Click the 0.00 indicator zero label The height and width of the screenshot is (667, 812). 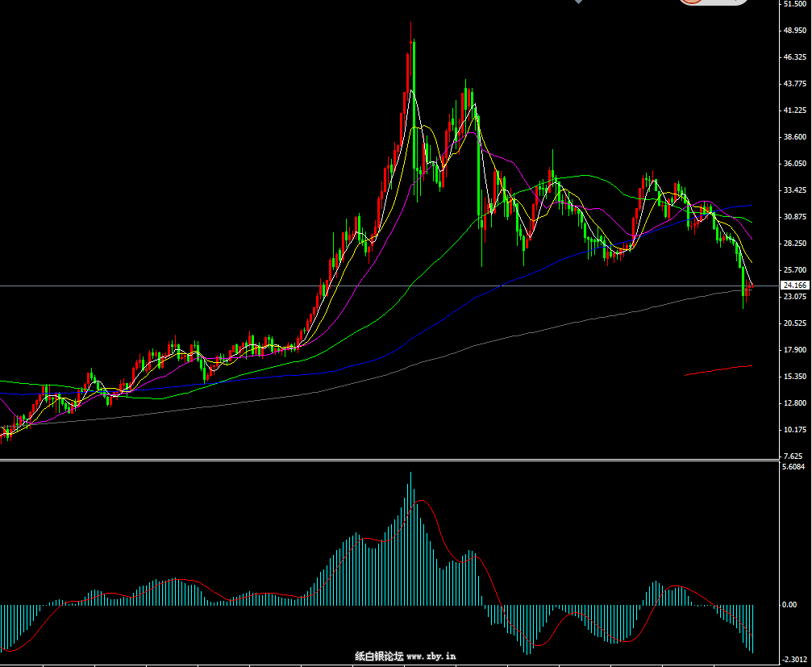789,605
